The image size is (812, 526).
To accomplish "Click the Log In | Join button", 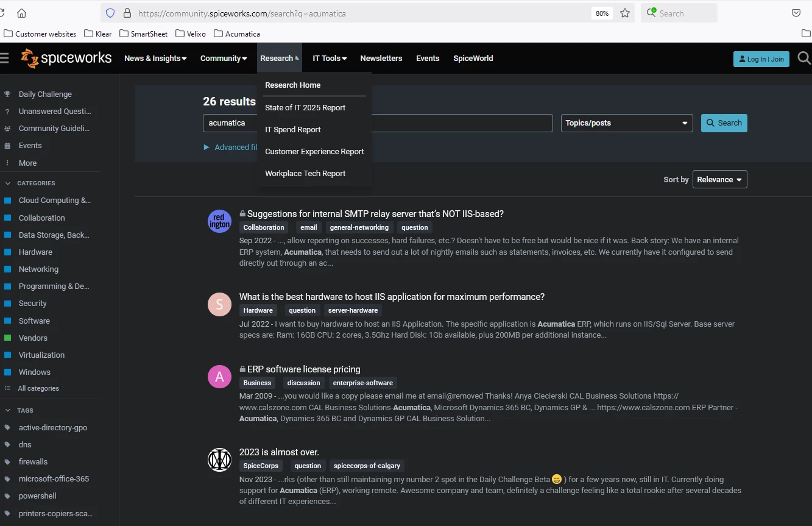I will (761, 59).
